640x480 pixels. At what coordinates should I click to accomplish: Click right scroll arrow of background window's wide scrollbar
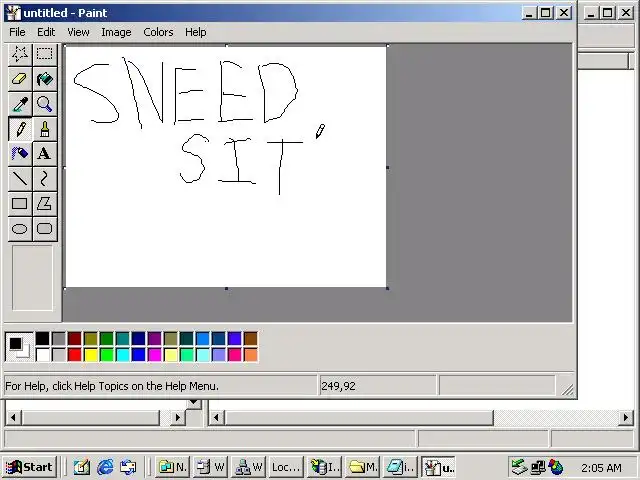(625, 418)
